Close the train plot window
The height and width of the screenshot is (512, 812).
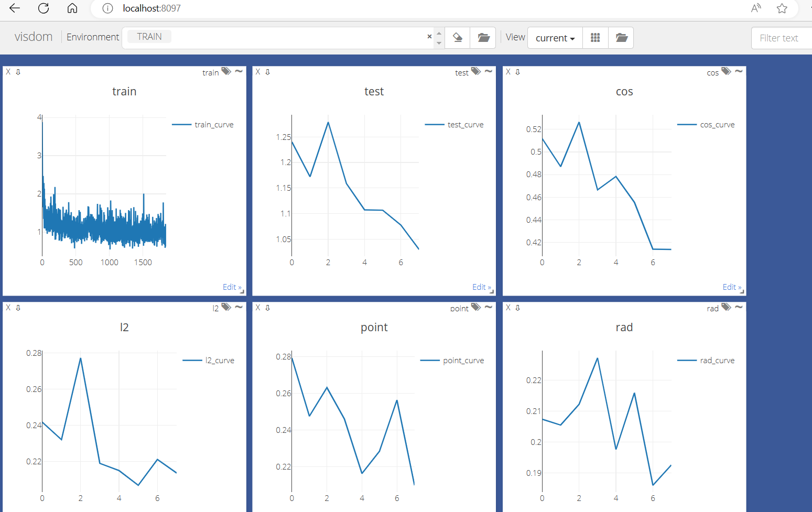8,72
